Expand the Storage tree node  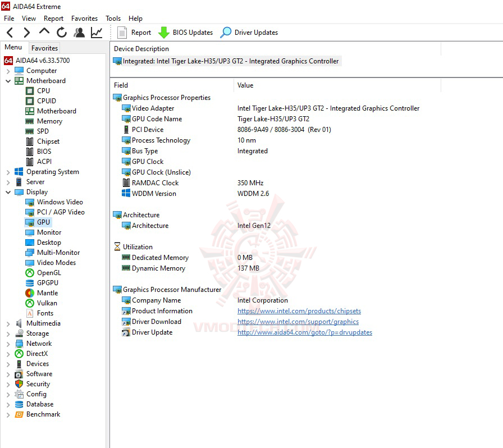tap(8, 333)
